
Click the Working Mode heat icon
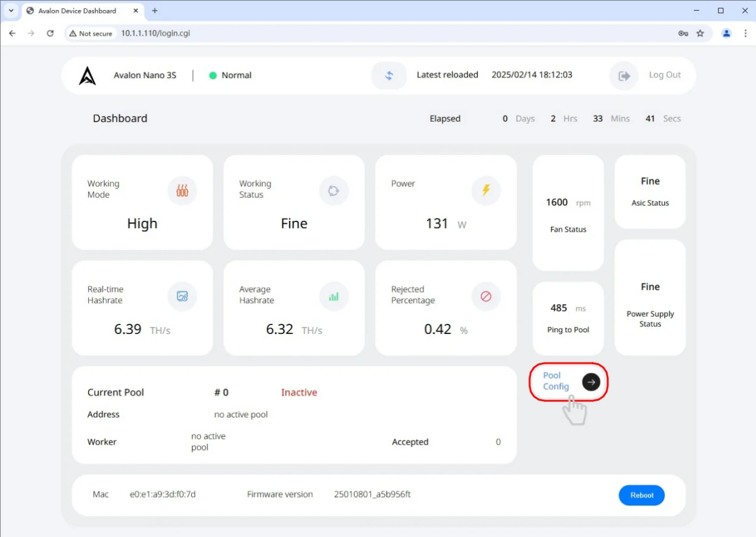coord(182,191)
